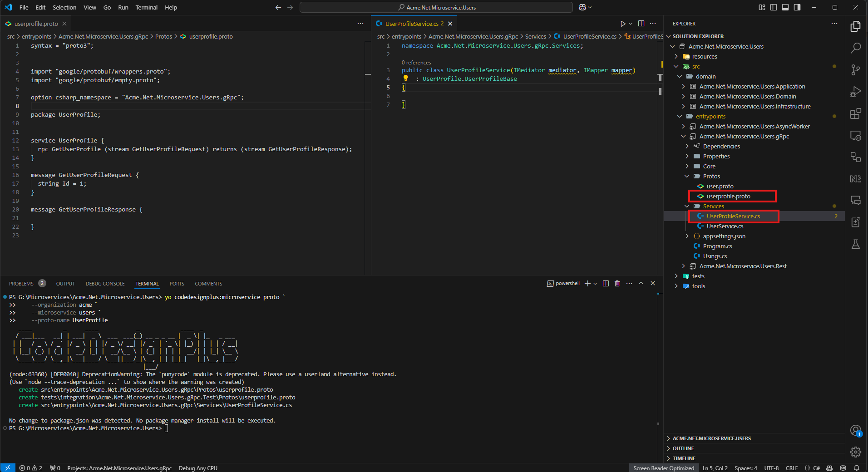Screen dimensions: 868x472
Task: Open the Copilot dropdown arrow in the title bar
Action: (x=590, y=7)
